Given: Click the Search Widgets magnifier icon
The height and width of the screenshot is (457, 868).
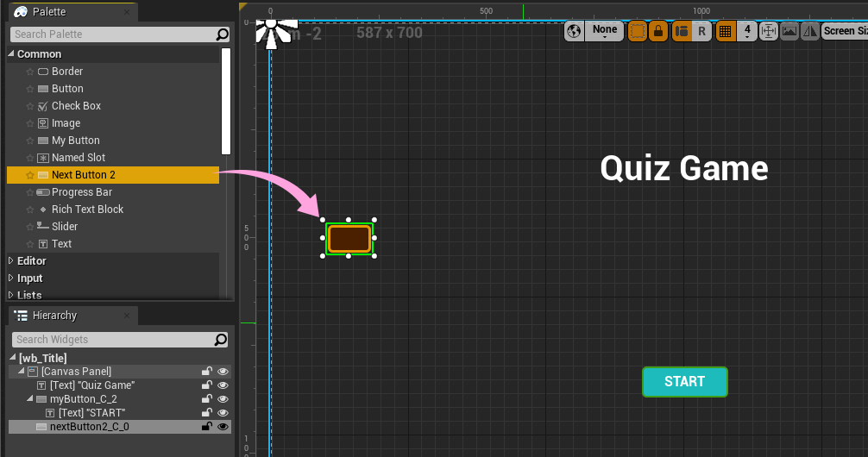Looking at the screenshot, I should coord(220,340).
